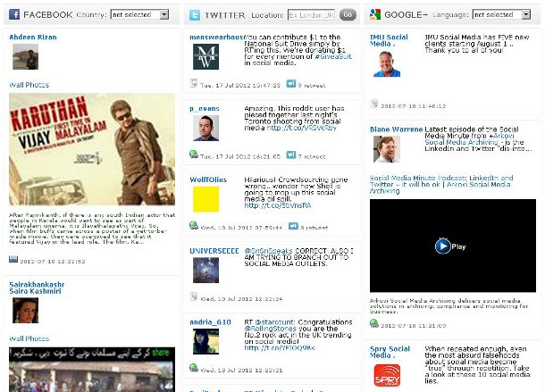This screenshot has height=392, width=545.
Task: Open the top IMU Social Media profile link
Action: [x=389, y=40]
